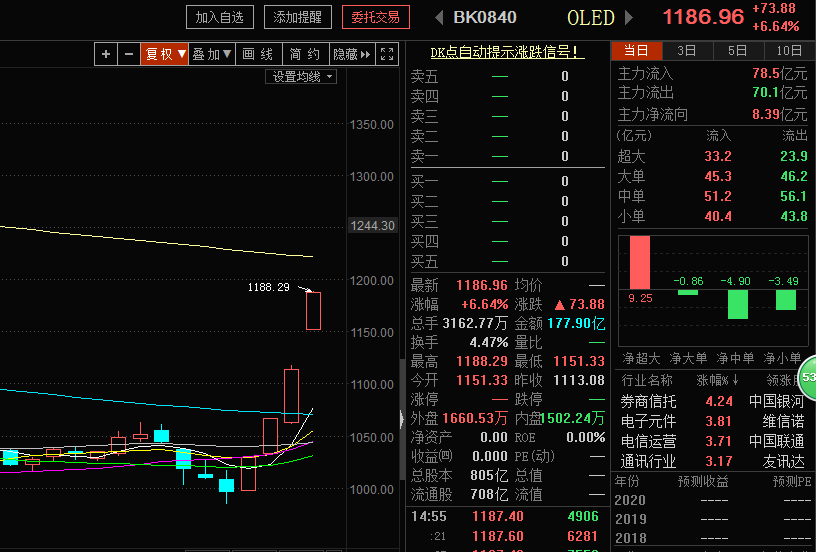Screen dimensions: 816x552
Task: Click 画线 drawing tool button
Action: coord(258,54)
